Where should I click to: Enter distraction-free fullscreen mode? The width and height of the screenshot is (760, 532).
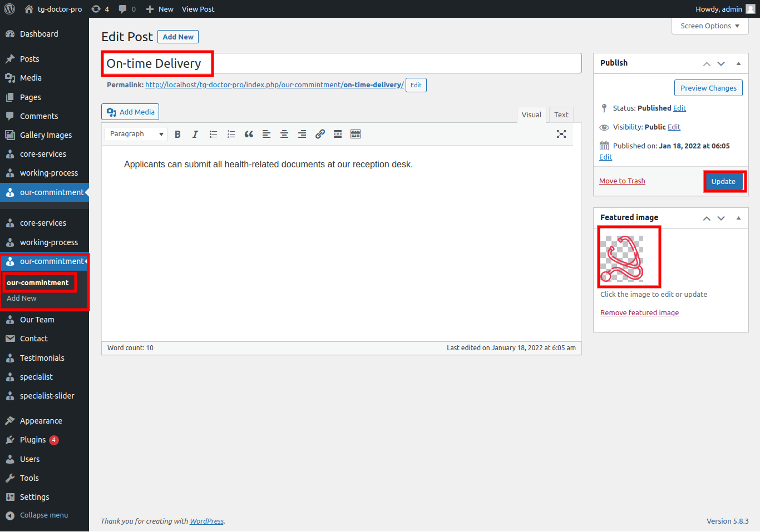pyautogui.click(x=561, y=134)
